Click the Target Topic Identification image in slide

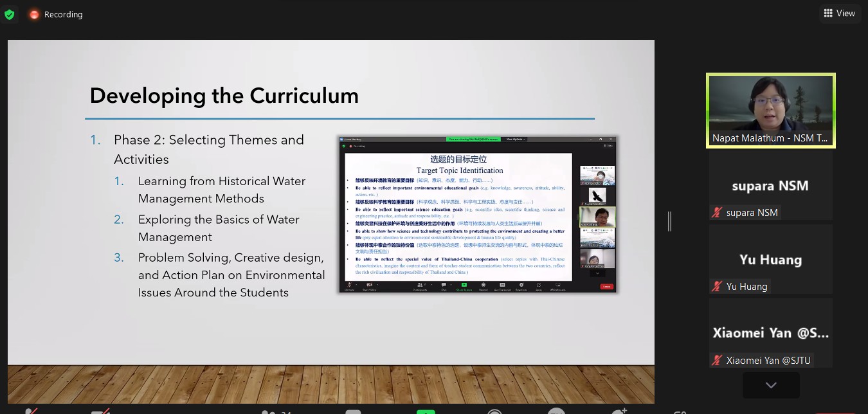click(x=477, y=215)
